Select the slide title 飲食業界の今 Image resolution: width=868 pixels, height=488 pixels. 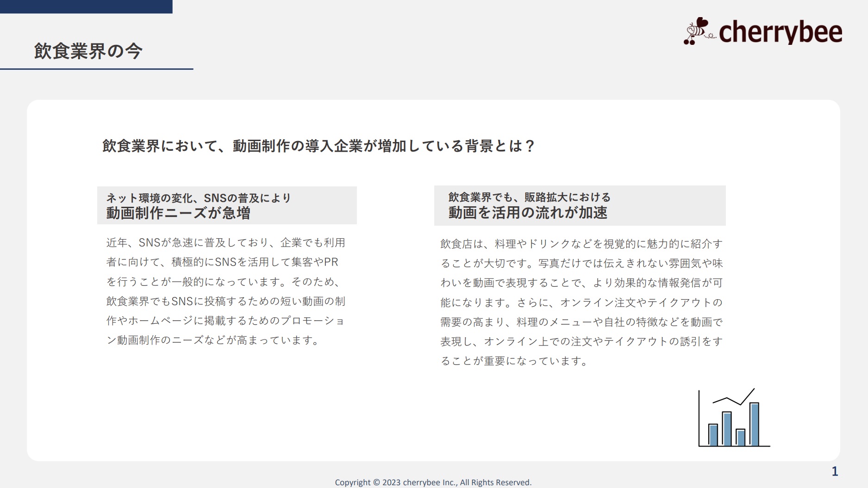click(88, 51)
